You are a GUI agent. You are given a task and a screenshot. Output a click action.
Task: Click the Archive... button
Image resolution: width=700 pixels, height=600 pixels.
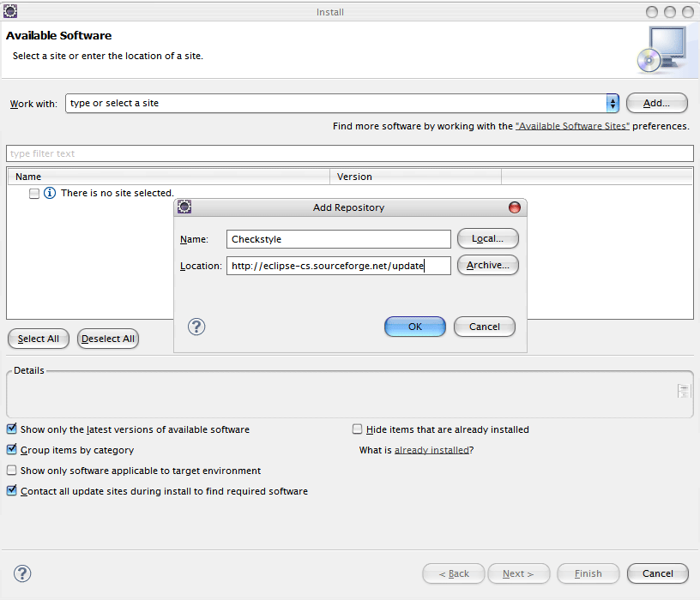(487, 266)
